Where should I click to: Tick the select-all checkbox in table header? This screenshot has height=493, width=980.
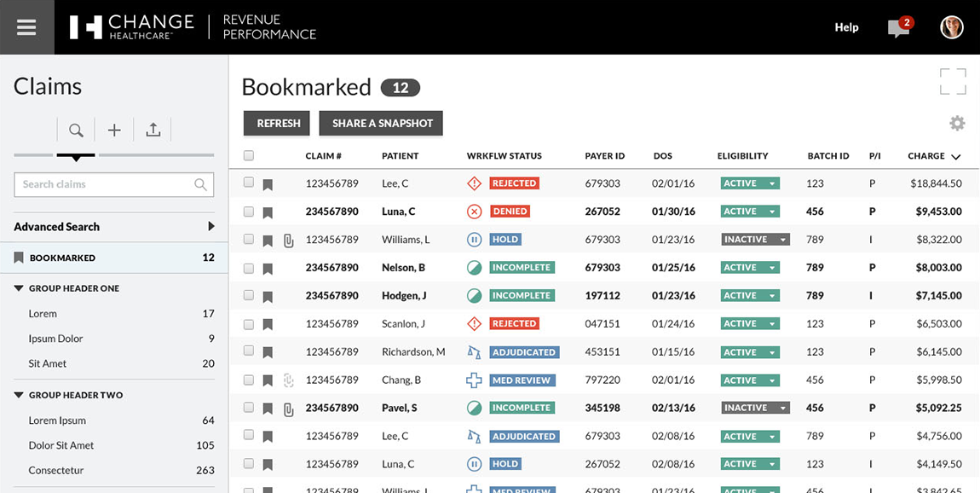point(249,156)
